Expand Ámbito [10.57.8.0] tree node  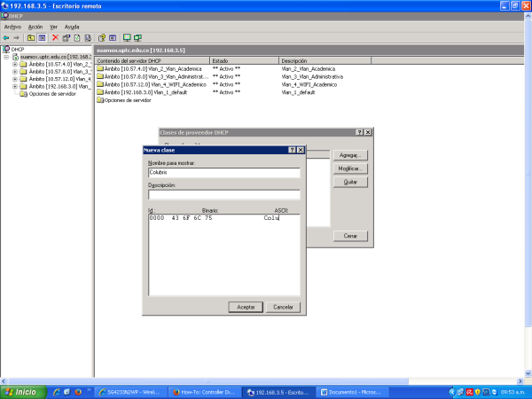14,72
